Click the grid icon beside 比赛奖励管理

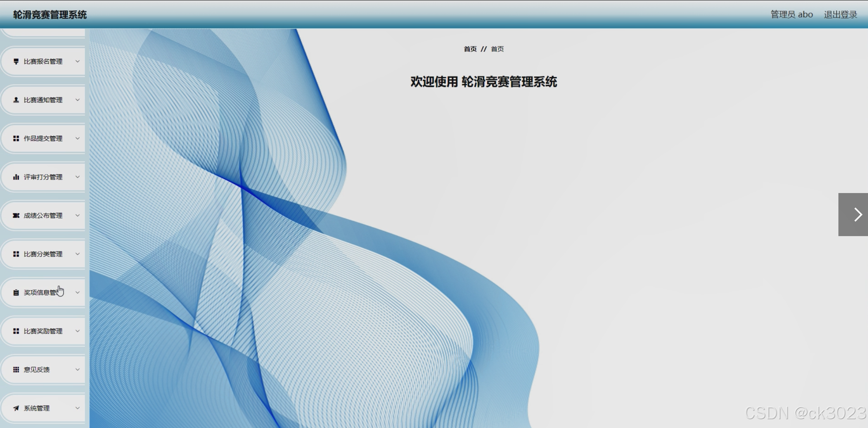pyautogui.click(x=16, y=331)
